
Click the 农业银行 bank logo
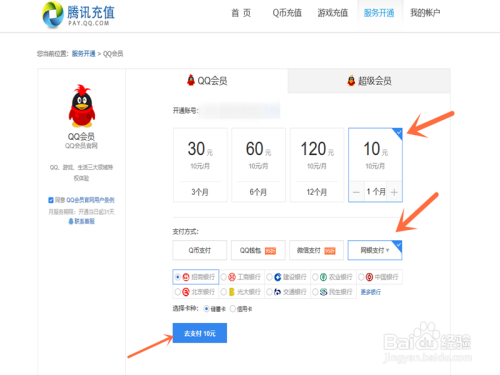[x=323, y=277]
